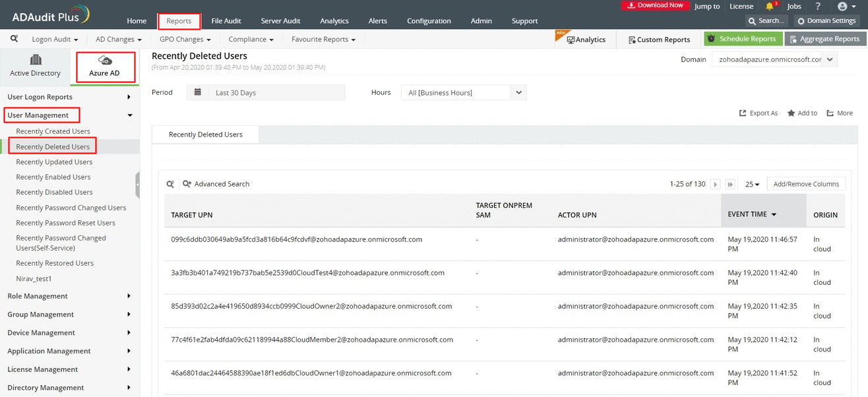Viewport: 868px width, 397px height.
Task: Open the notifications bell icon
Action: (770, 6)
